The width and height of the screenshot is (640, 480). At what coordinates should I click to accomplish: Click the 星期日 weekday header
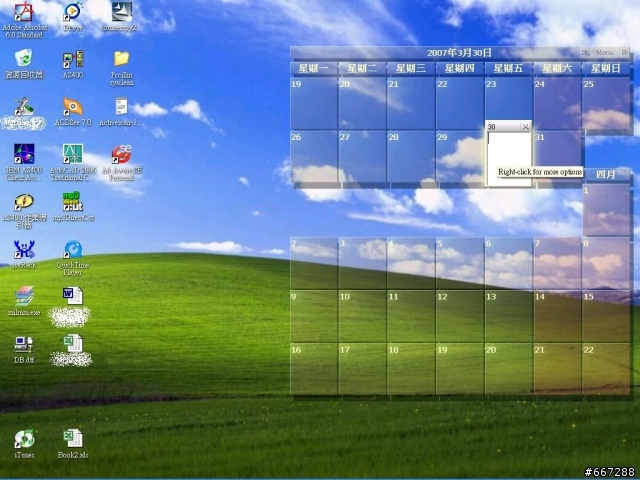pyautogui.click(x=606, y=68)
